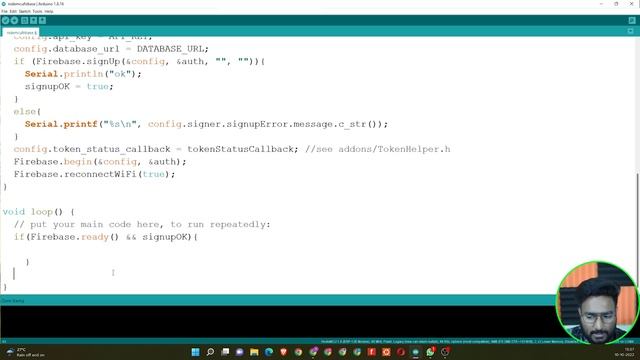Open the Chat taskbar icon
640x360 pixels.
[x=240, y=352]
